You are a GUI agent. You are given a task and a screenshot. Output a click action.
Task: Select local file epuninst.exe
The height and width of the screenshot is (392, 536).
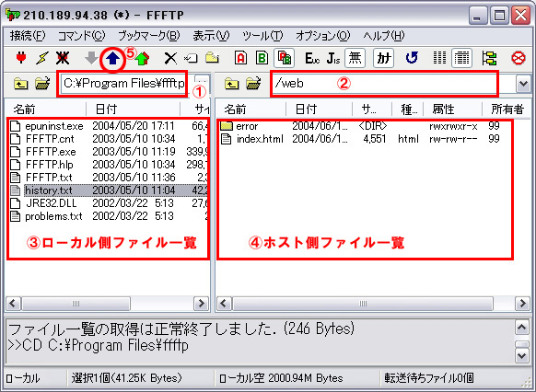tap(54, 126)
